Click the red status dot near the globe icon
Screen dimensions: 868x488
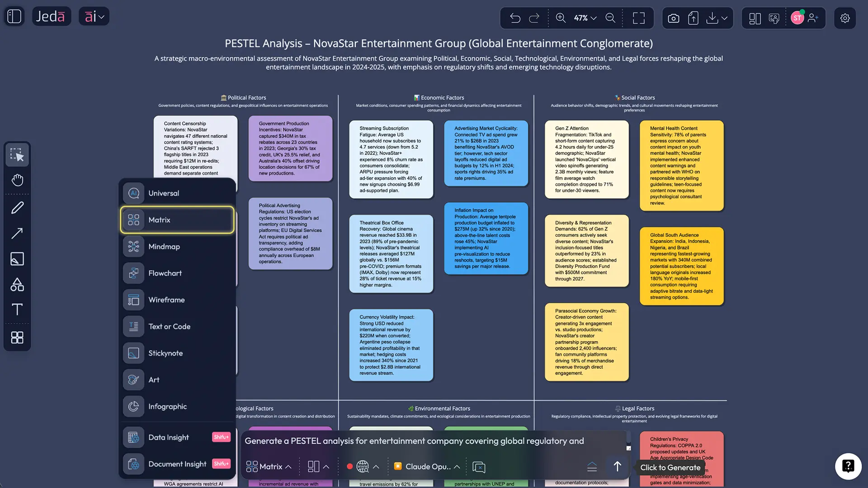[350, 467]
